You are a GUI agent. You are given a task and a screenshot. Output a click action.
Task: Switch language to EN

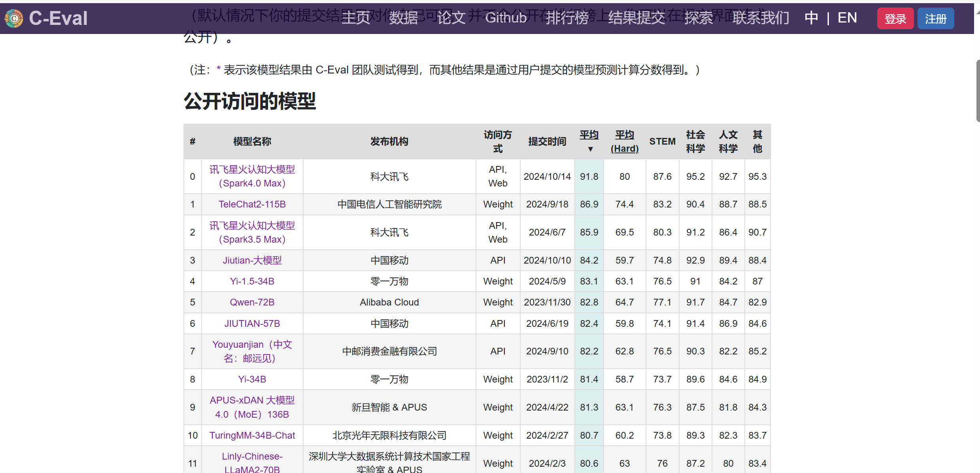click(847, 18)
